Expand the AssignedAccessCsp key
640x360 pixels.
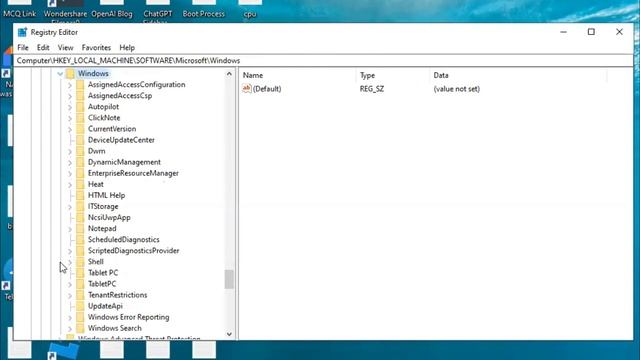pyautogui.click(x=70, y=96)
